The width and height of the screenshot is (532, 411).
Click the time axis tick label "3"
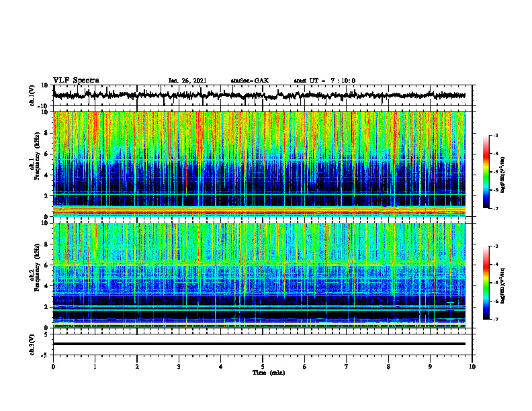click(x=179, y=367)
